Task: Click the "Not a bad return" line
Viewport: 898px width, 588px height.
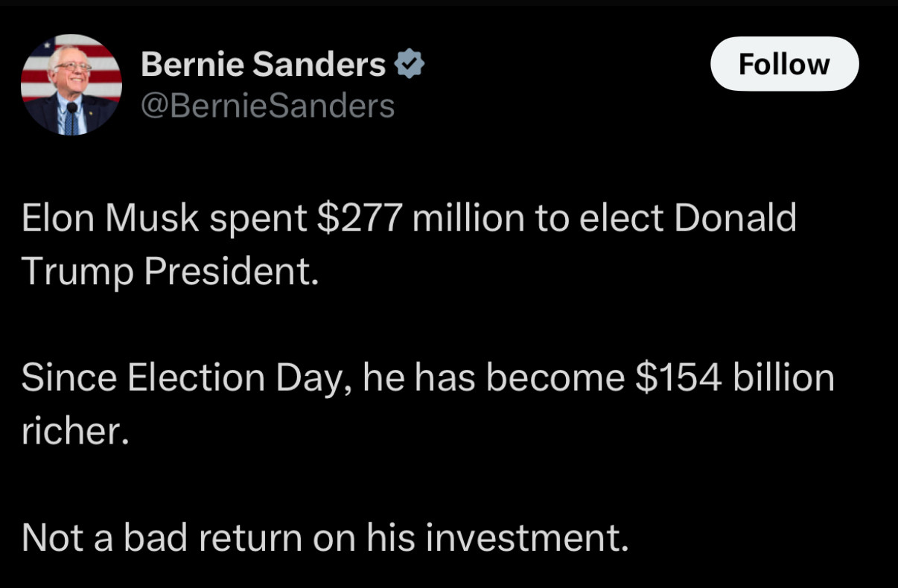Action: pyautogui.click(x=325, y=537)
